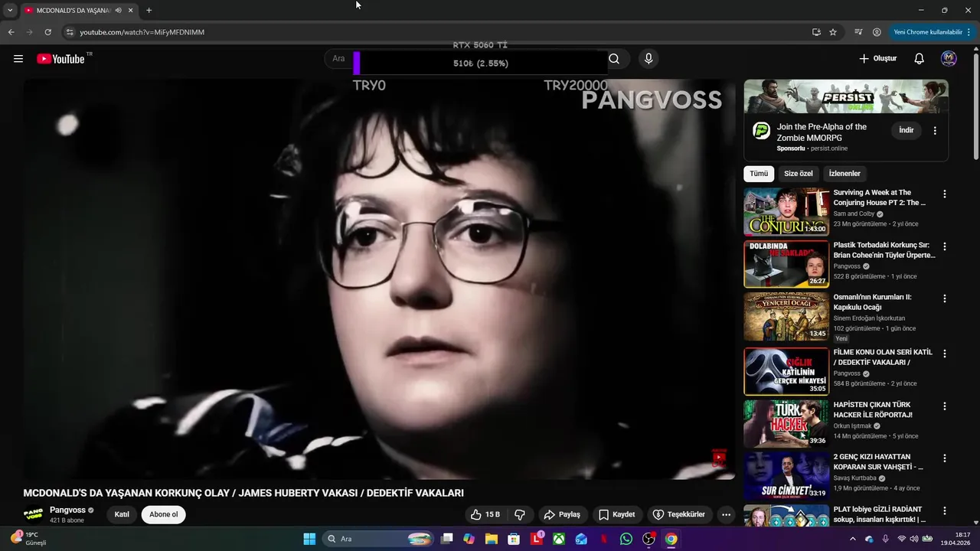
Task: Open WhatsApp from the taskbar
Action: pos(626,539)
